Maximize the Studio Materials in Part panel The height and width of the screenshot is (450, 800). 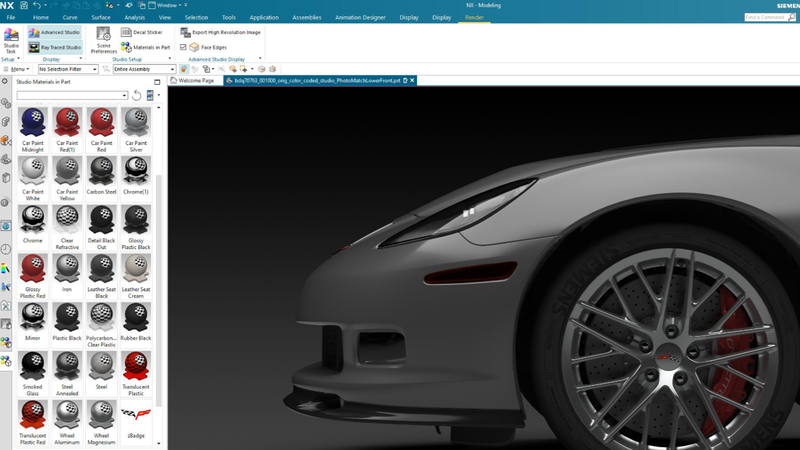pyautogui.click(x=157, y=82)
